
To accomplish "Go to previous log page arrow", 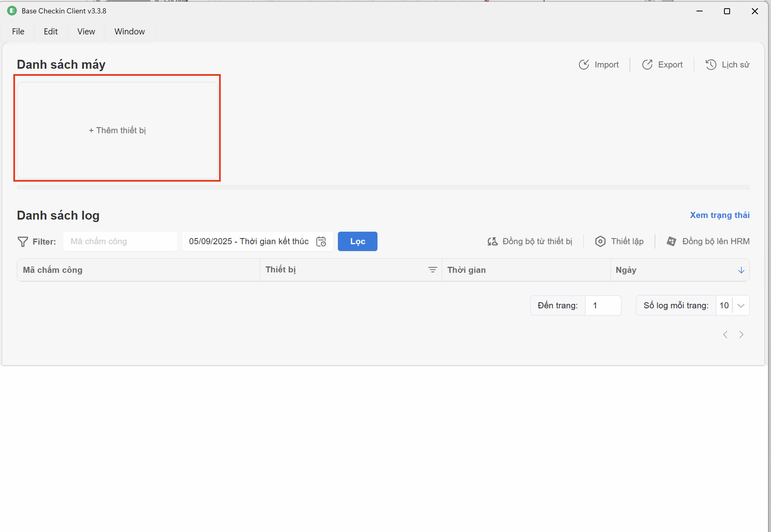I will coord(725,335).
